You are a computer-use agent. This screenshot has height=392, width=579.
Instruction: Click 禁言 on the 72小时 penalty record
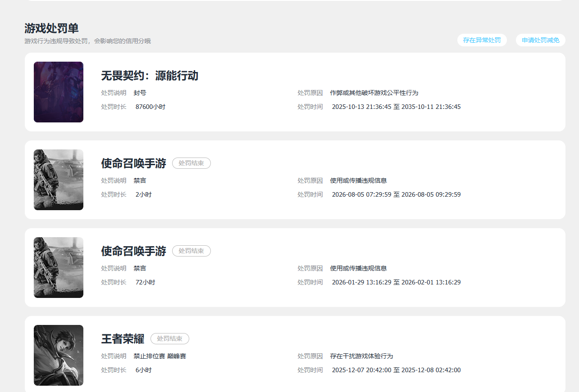point(140,269)
